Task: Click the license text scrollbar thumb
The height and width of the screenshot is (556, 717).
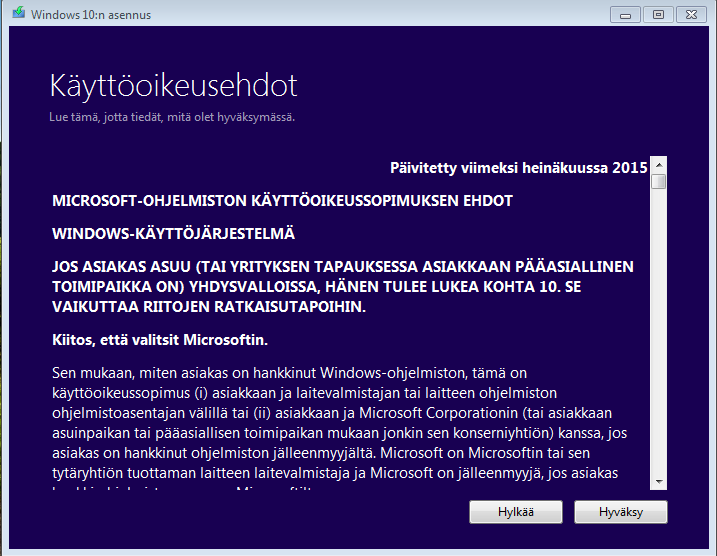Action: tap(659, 181)
